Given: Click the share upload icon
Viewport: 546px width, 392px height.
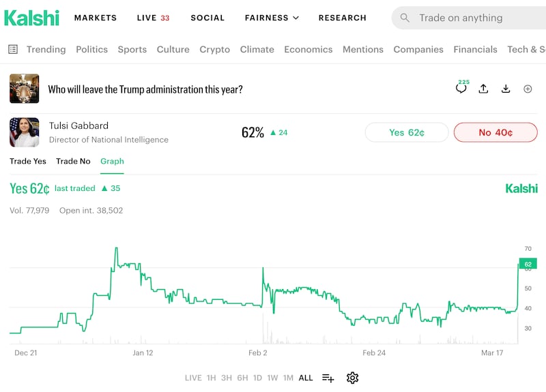Looking at the screenshot, I should (483, 89).
